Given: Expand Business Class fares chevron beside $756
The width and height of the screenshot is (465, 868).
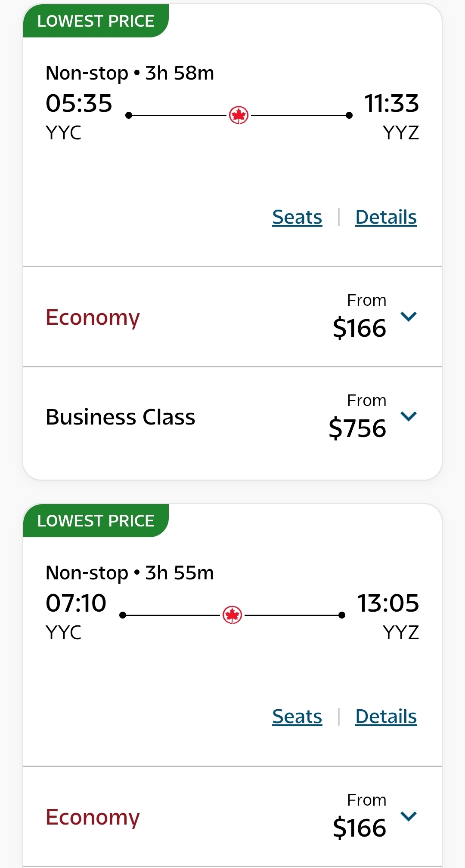Looking at the screenshot, I should tap(408, 416).
